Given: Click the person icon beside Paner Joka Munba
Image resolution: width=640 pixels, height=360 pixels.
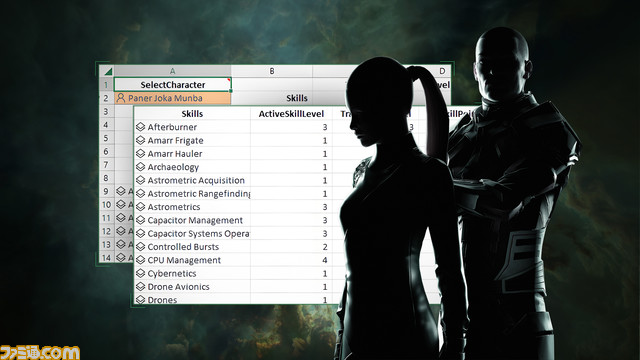Looking at the screenshot, I should (x=121, y=98).
